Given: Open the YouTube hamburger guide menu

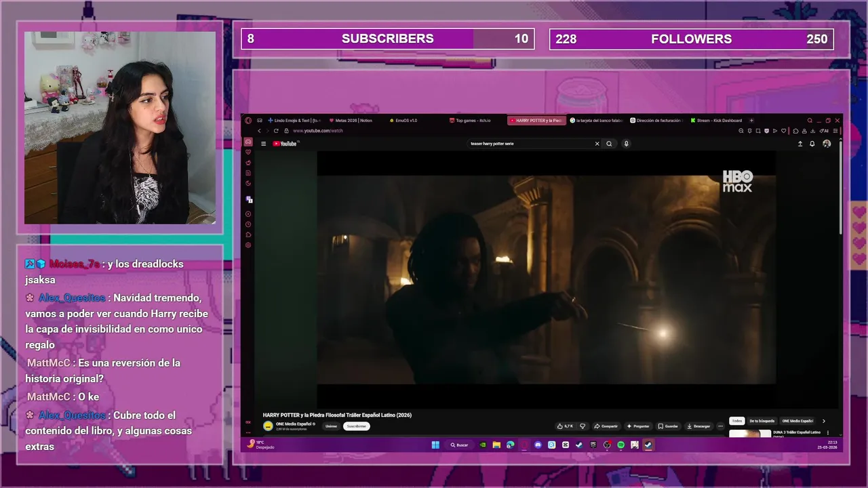Looking at the screenshot, I should [263, 144].
